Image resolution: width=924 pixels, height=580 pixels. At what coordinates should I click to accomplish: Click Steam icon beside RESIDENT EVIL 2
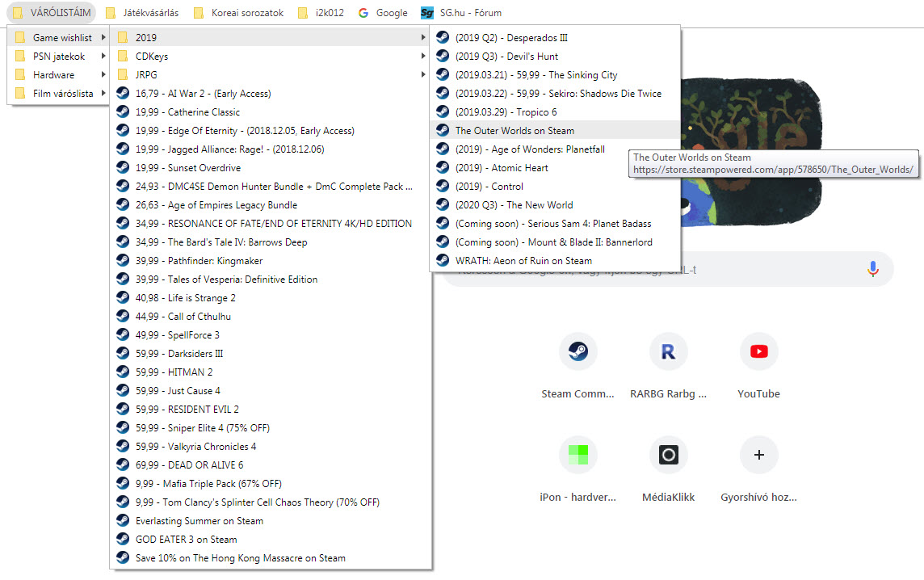123,409
